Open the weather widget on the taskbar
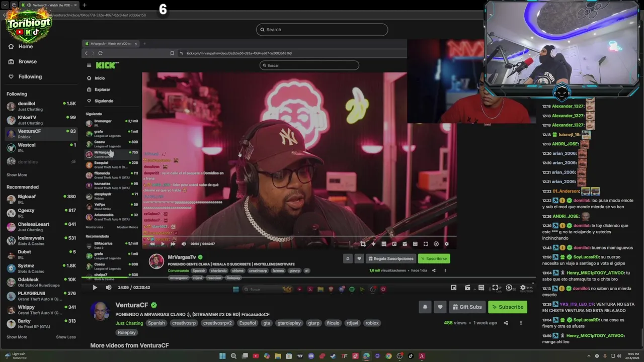The width and height of the screenshot is (644, 362). [x=15, y=356]
